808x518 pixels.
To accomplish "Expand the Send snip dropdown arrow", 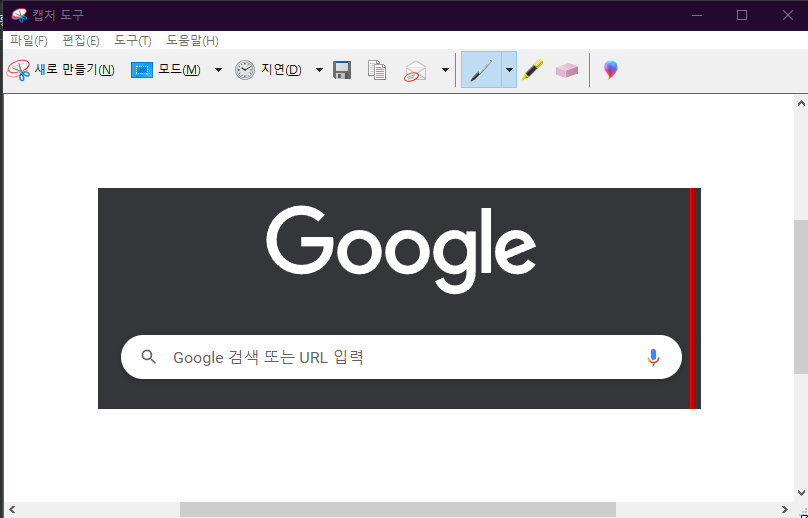I will click(x=446, y=70).
